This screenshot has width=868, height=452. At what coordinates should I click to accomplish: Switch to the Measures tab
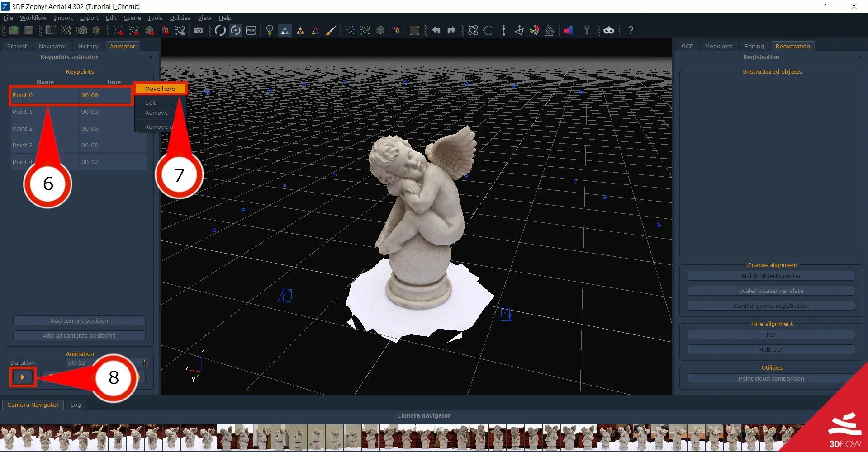[719, 46]
